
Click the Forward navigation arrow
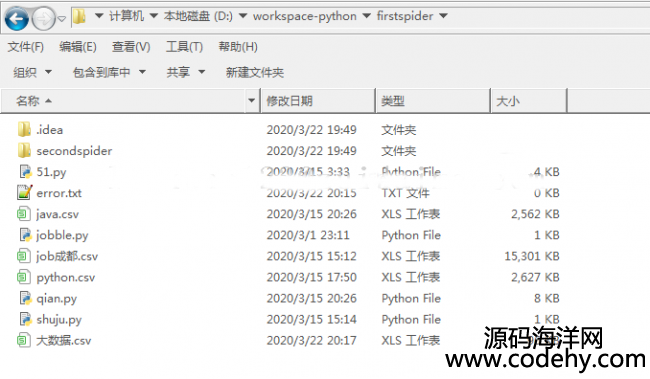click(44, 19)
